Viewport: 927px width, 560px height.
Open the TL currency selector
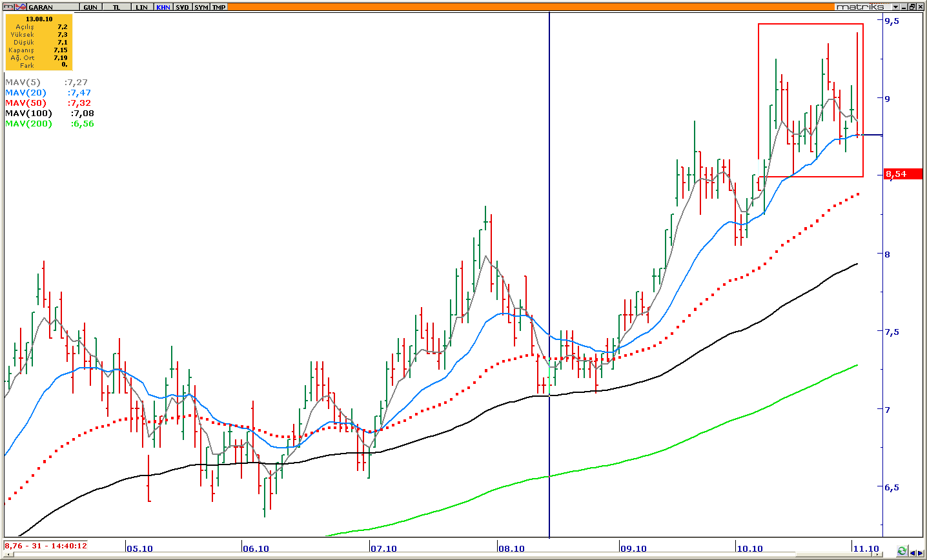tap(116, 7)
